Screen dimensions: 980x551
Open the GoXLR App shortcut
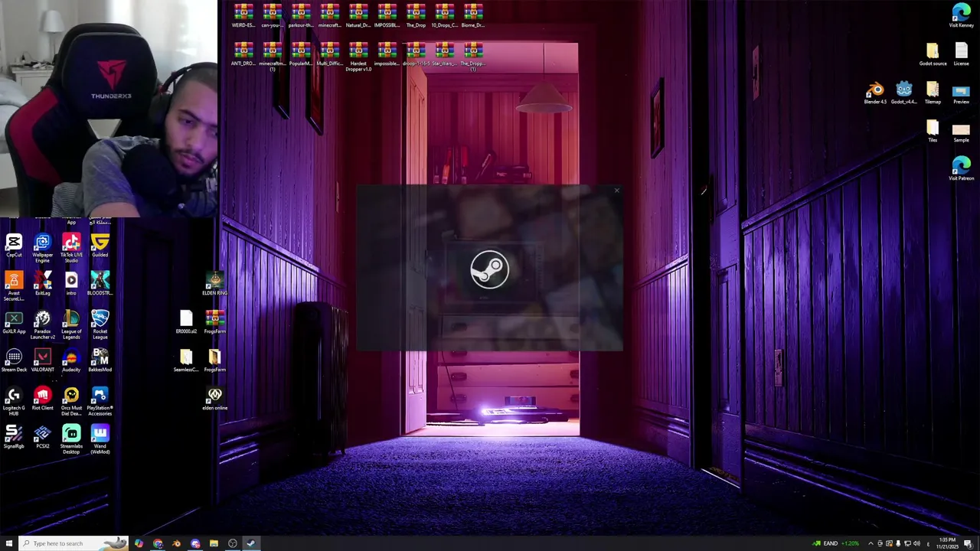click(14, 323)
